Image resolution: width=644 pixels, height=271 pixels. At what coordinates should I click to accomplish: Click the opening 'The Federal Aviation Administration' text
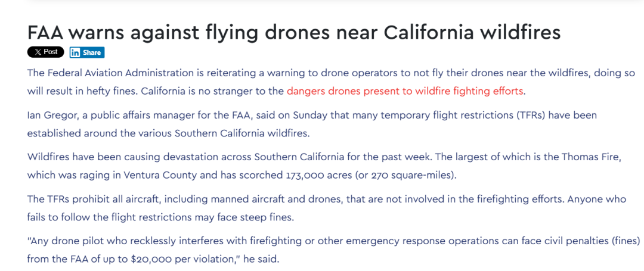110,73
